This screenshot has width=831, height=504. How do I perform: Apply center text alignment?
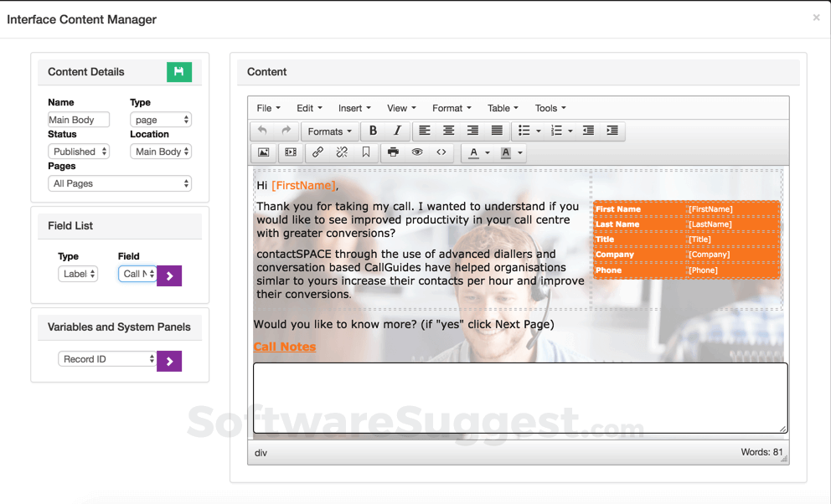click(x=449, y=131)
